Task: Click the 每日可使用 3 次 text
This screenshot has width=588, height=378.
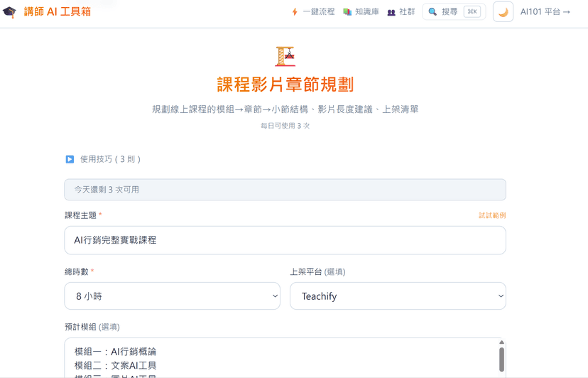Action: pyautogui.click(x=285, y=126)
